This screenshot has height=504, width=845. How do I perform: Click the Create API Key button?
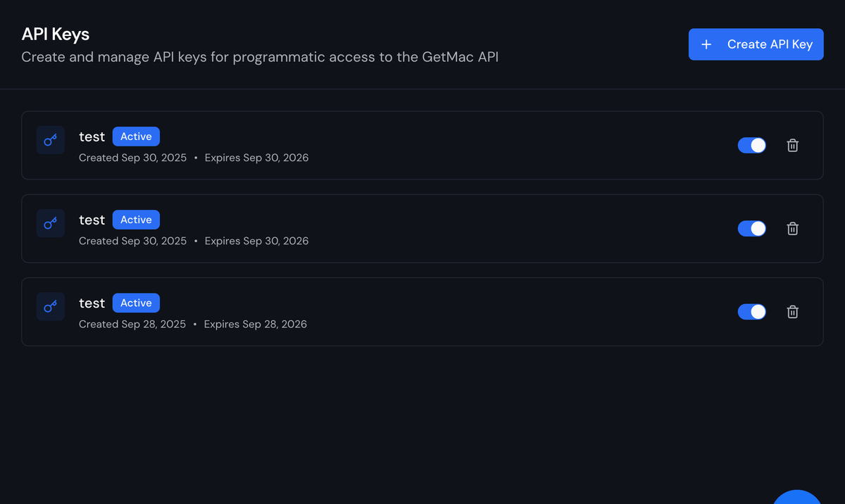click(x=756, y=44)
